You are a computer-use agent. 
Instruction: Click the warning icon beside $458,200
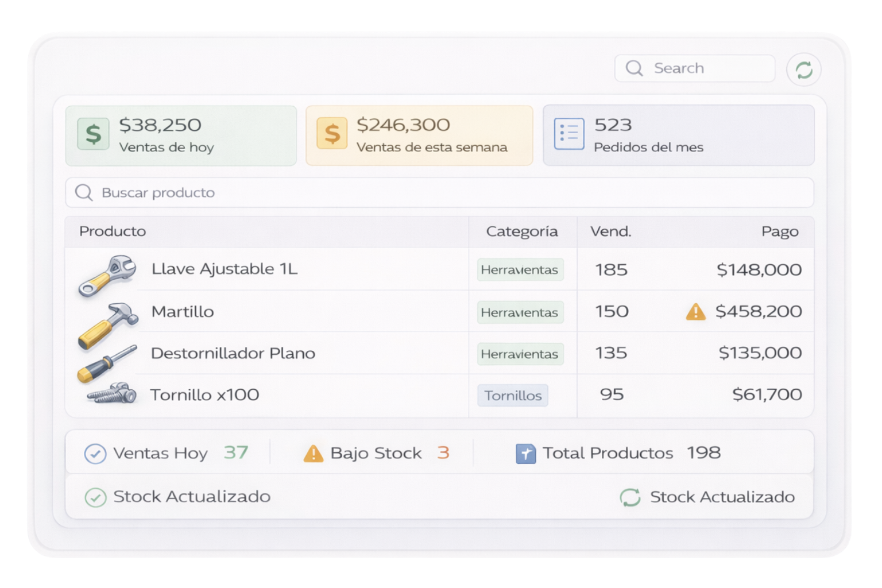pyautogui.click(x=695, y=312)
